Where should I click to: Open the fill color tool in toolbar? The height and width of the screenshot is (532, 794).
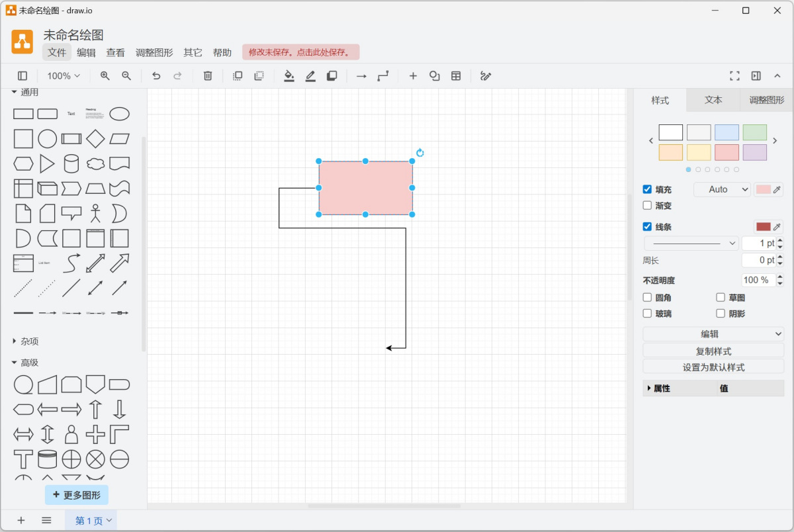coord(288,76)
